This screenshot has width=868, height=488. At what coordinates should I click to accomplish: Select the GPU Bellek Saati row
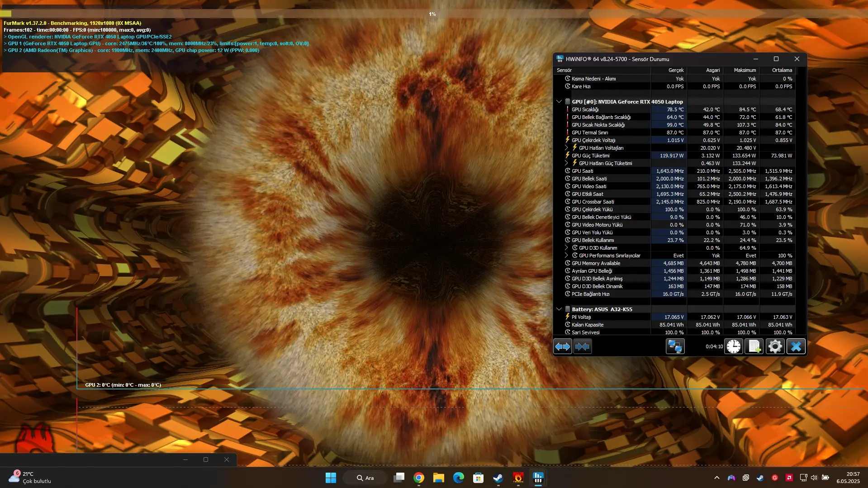coord(674,179)
